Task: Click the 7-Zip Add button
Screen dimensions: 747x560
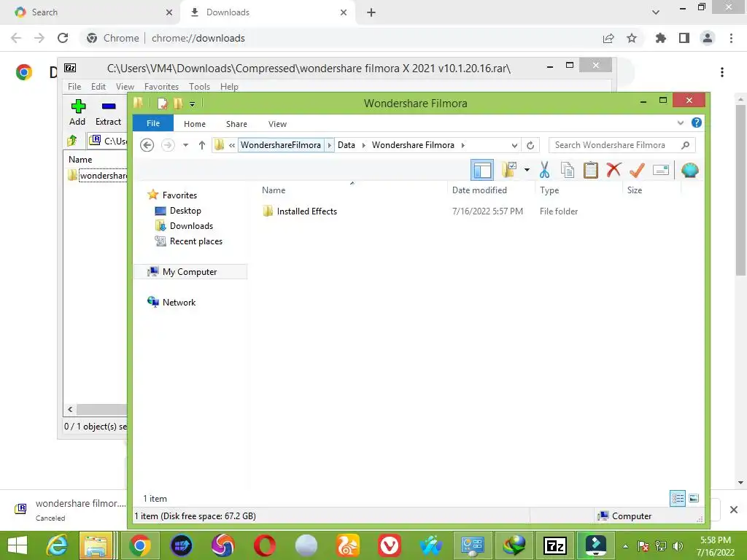Action: pos(77,112)
